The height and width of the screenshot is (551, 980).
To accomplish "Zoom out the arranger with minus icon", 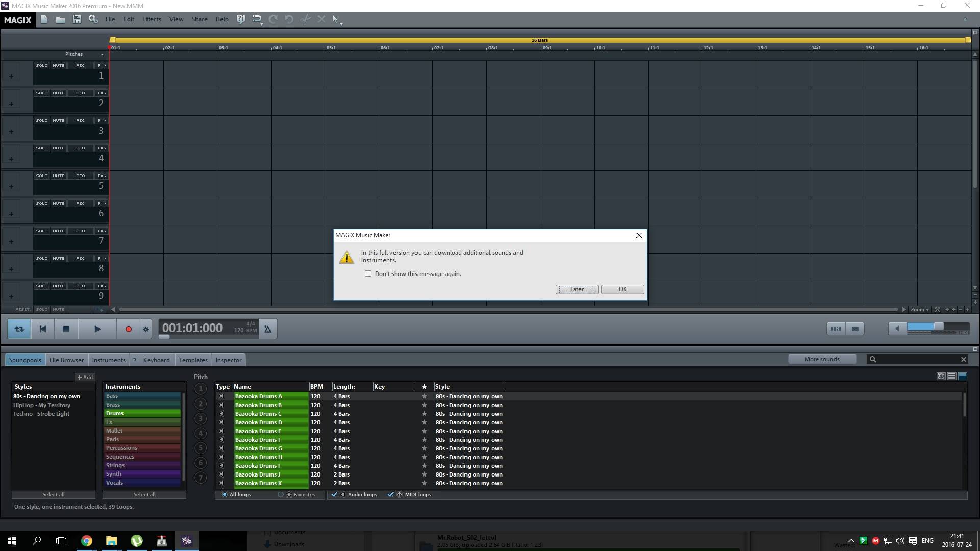I will coord(960,310).
